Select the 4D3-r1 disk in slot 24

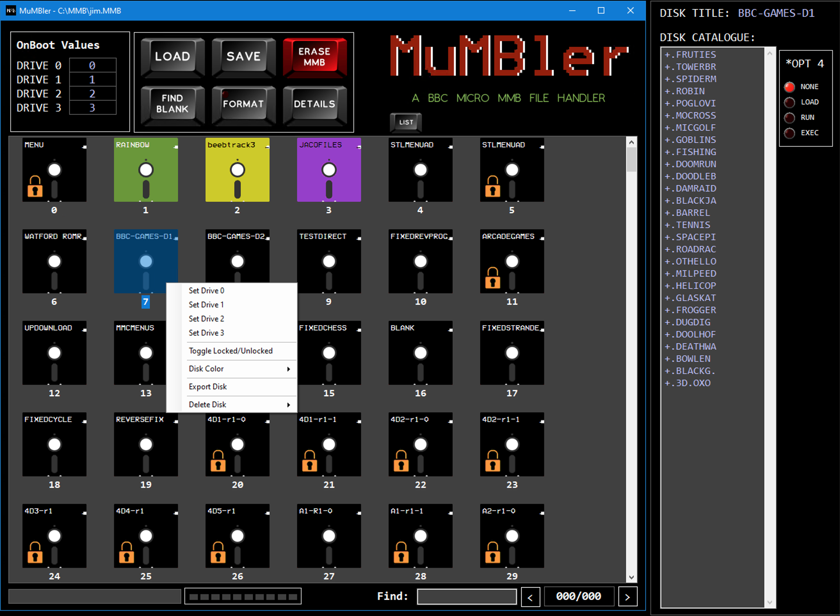[54, 536]
